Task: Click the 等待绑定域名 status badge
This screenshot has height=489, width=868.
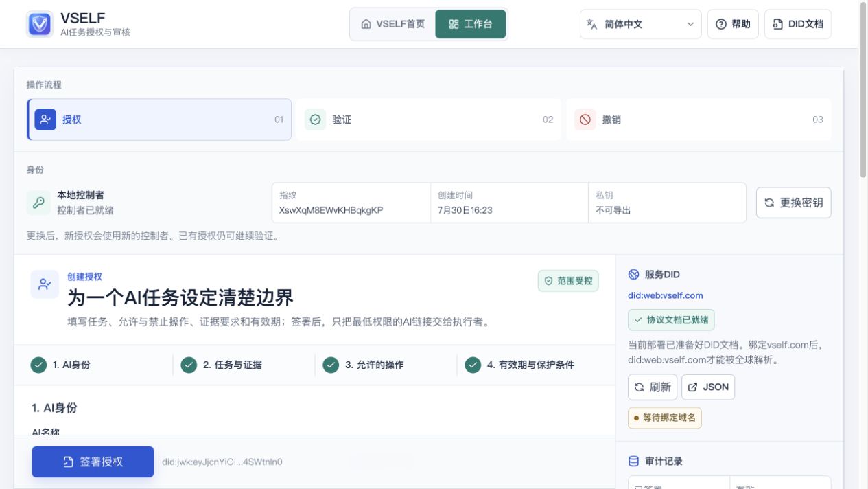Action: 665,418
